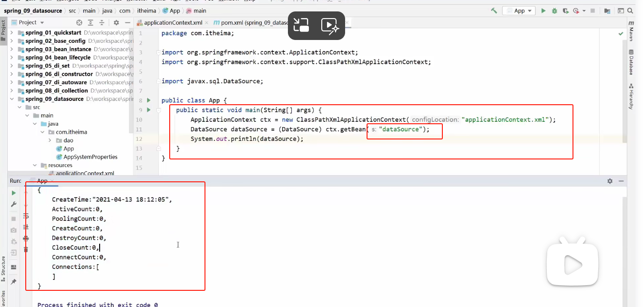Open the Maven tool window
644x307 pixels.
(631, 31)
